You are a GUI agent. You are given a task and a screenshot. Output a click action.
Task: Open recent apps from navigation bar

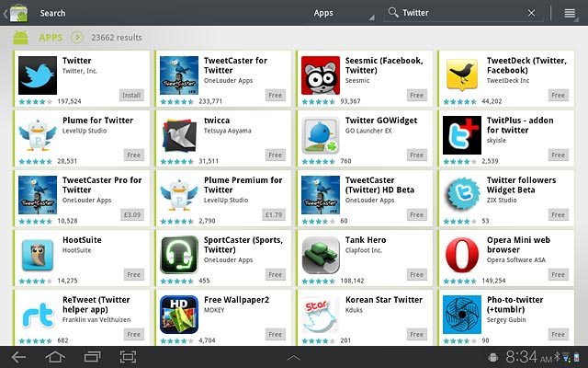pyautogui.click(x=92, y=357)
